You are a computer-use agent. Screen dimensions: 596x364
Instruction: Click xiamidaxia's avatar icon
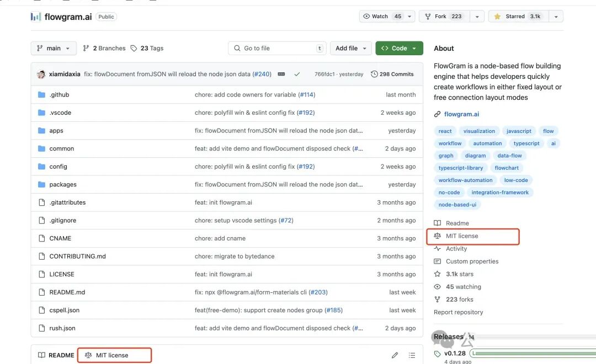coord(41,74)
